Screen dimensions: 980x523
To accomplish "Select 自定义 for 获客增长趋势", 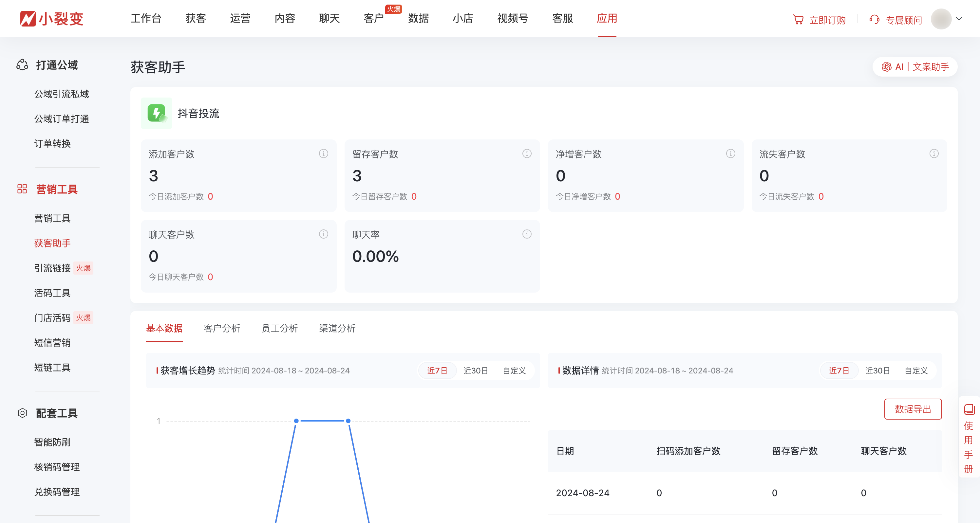I will point(514,370).
